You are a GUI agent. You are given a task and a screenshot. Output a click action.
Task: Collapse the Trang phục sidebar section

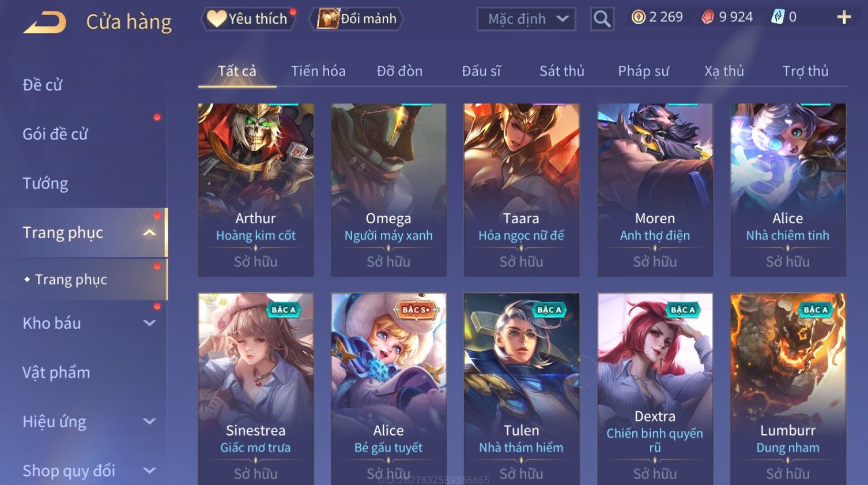[149, 233]
